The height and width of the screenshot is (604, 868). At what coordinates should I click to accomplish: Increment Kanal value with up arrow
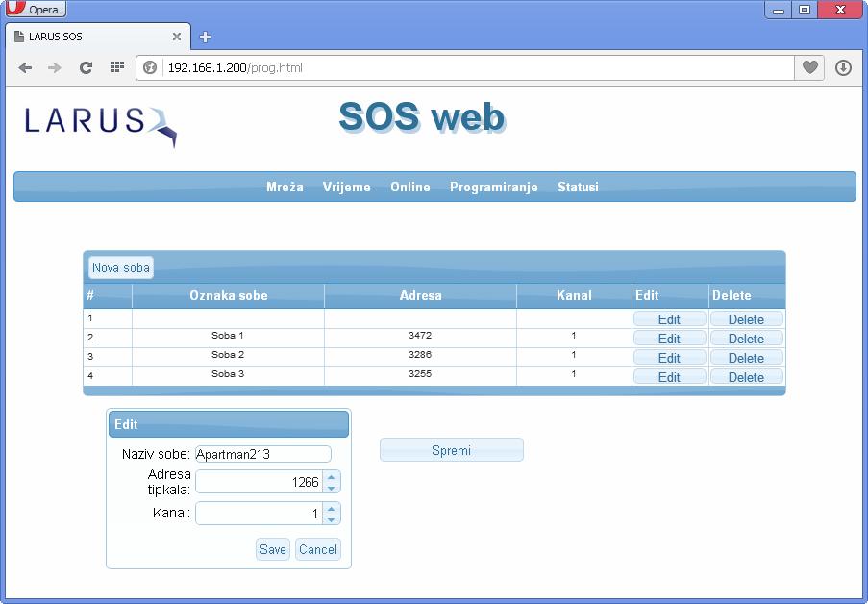(x=332, y=508)
